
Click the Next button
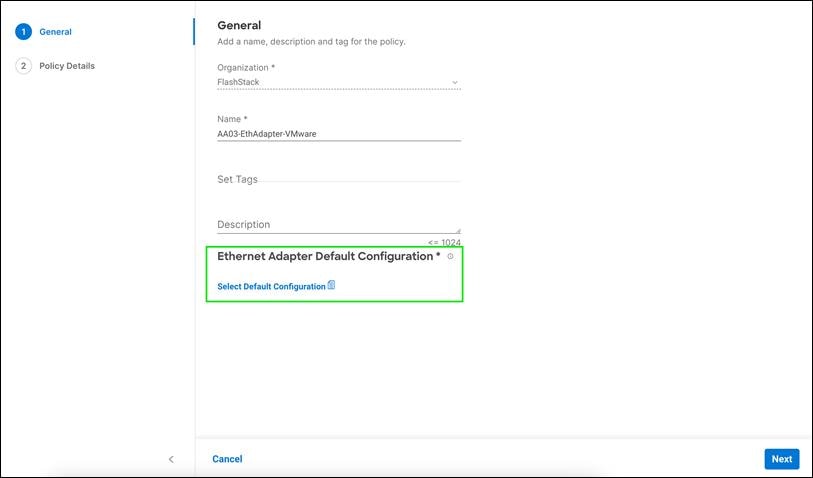click(781, 459)
